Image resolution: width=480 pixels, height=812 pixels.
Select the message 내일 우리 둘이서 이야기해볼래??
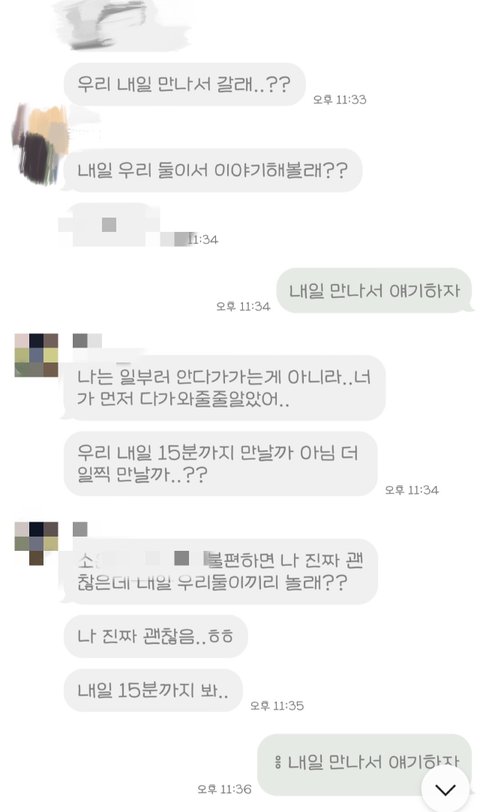point(213,170)
